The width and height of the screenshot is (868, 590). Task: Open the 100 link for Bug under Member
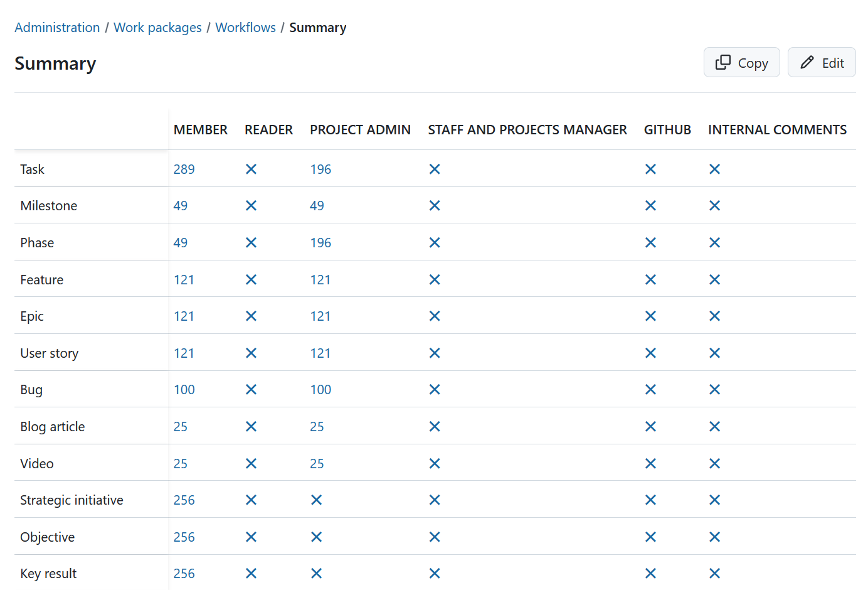coord(184,389)
